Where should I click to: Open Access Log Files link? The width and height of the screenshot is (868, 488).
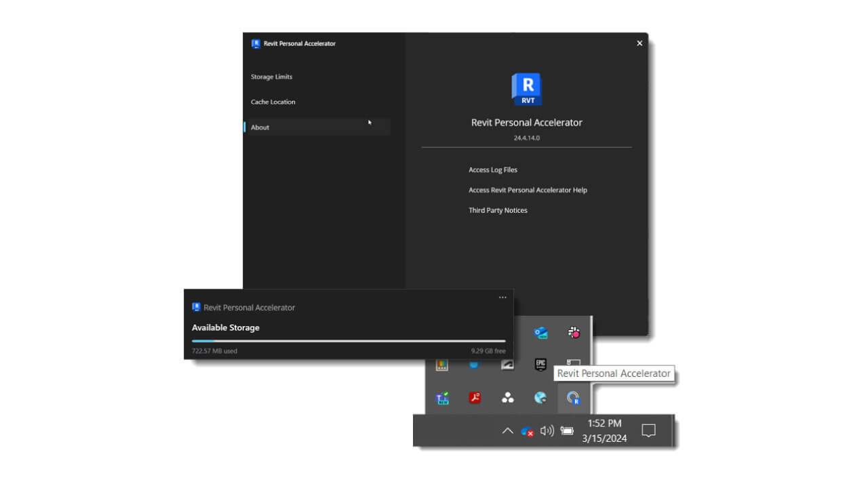493,169
